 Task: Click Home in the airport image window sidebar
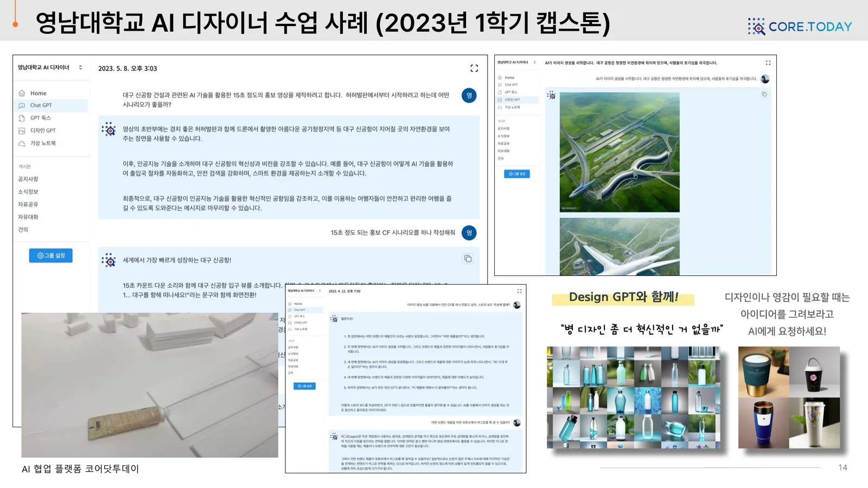[x=509, y=78]
